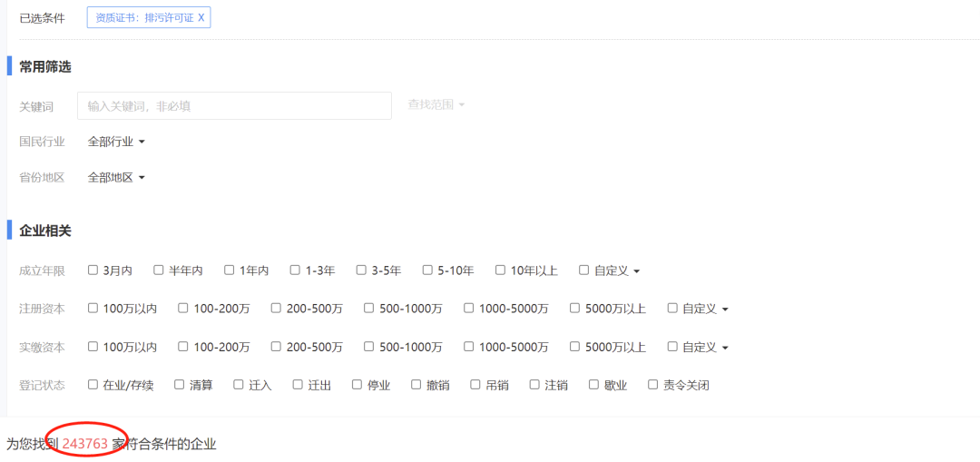Expand the 全部行业 industry dropdown
980x462 pixels.
tap(116, 142)
